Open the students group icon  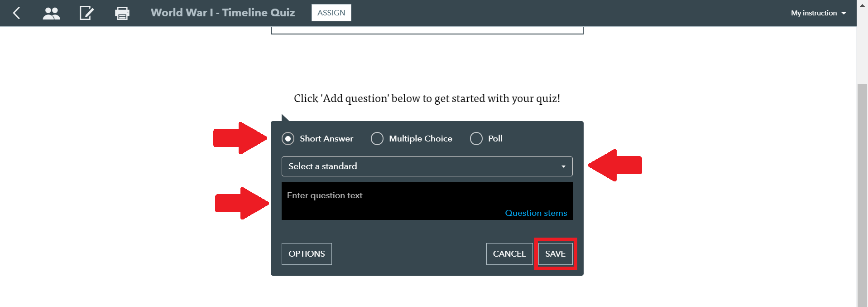[51, 13]
